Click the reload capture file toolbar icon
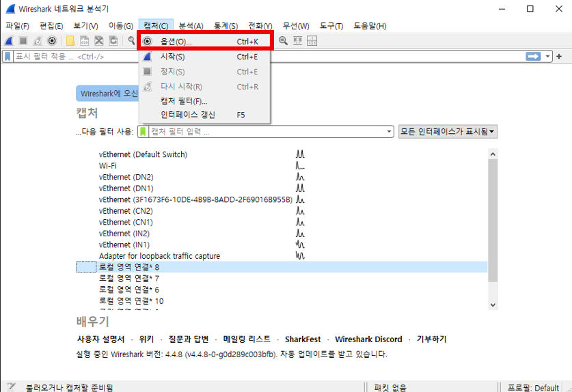Viewport: 572px width, 392px height. [x=113, y=41]
